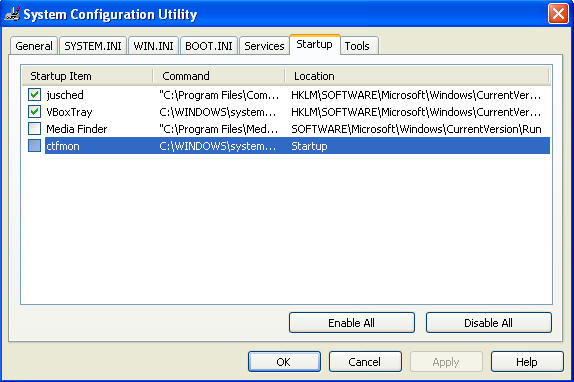The image size is (574, 382).
Task: Click jusched's HKLM registry location cell
Action: coord(416,95)
